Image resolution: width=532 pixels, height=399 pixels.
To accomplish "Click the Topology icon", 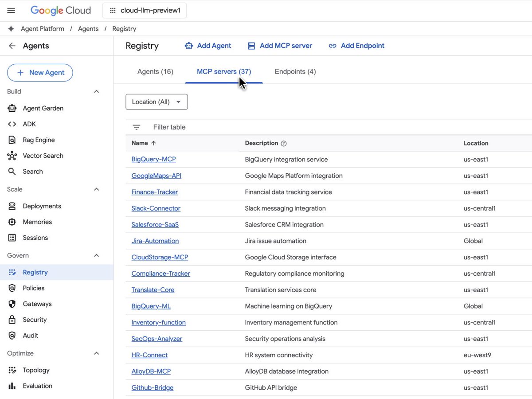I will coord(12,370).
